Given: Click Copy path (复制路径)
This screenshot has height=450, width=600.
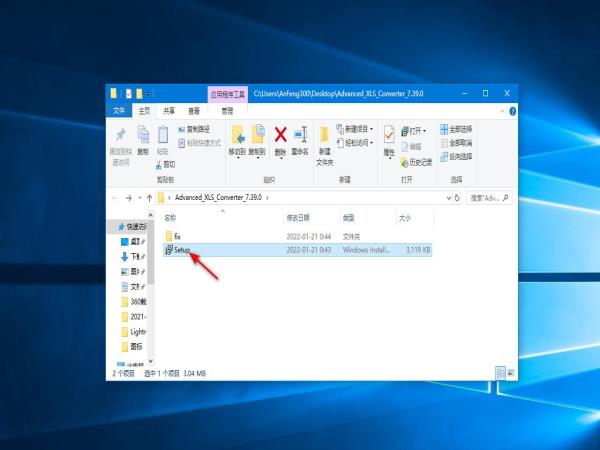Looking at the screenshot, I should click(194, 129).
